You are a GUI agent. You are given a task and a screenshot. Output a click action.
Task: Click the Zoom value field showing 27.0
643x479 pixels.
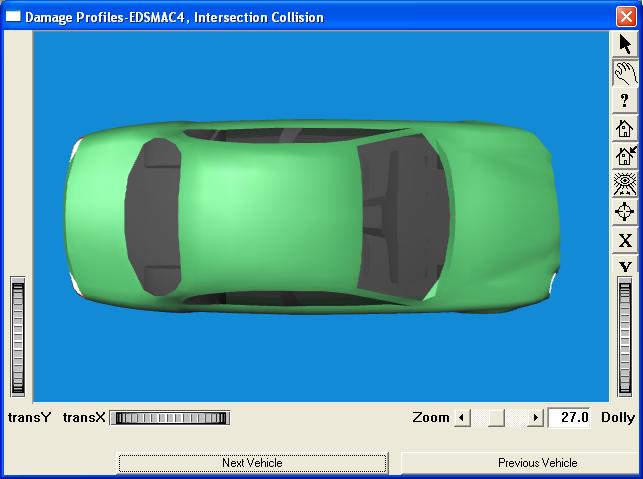[x=570, y=418]
